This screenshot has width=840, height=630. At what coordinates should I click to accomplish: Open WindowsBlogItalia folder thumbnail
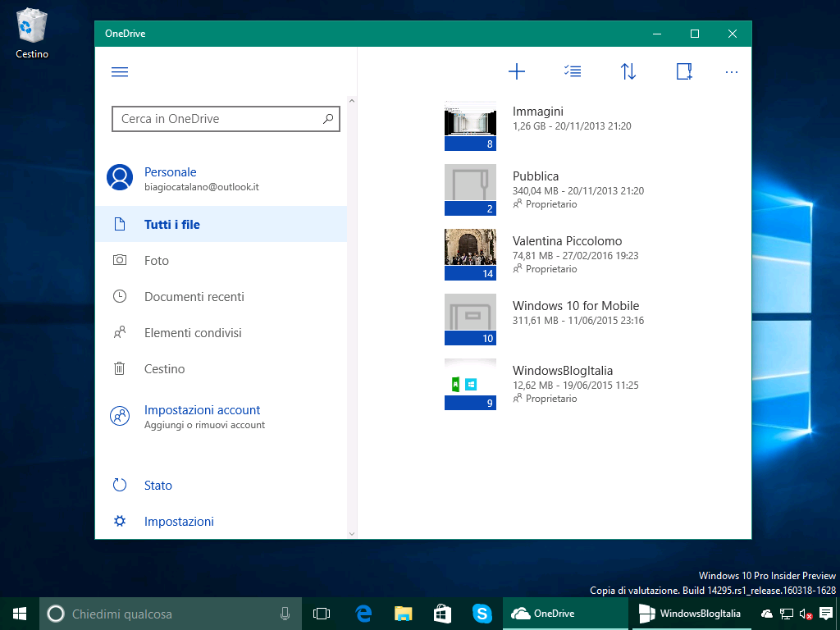(x=470, y=385)
